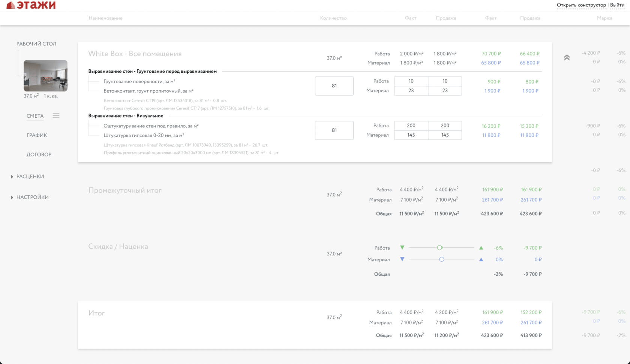The image size is (630, 364).
Task: Edit Работа fact price 200 for Оштукатуривание
Action: 411,126
